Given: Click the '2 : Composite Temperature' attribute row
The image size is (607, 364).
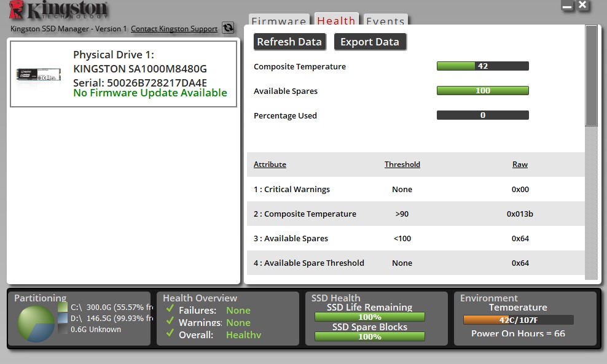Looking at the screenshot, I should tap(415, 214).
